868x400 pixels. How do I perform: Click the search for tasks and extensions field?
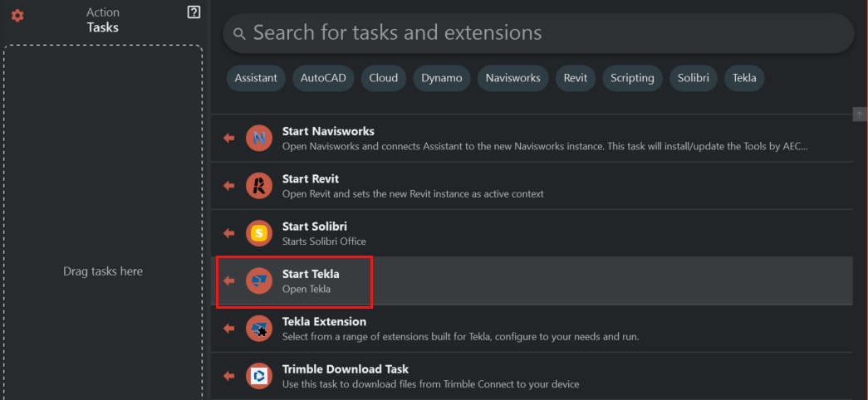coord(538,33)
